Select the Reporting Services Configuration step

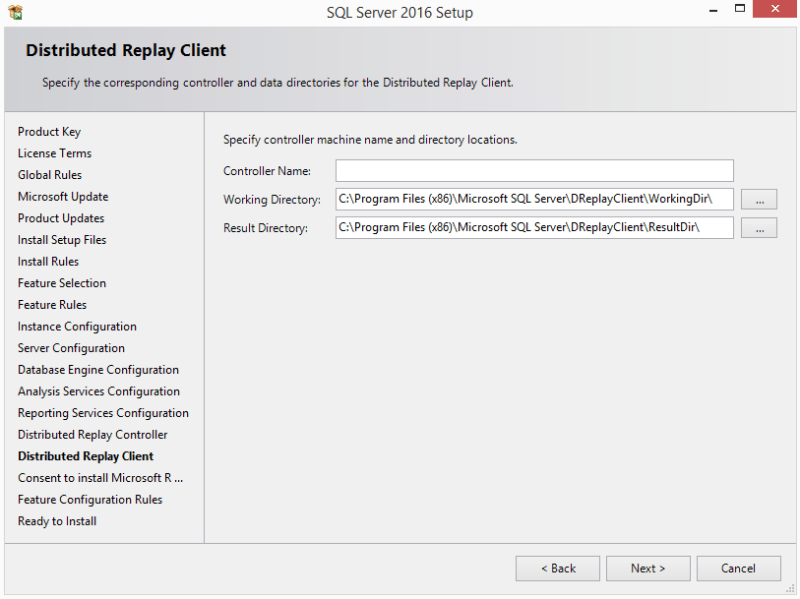coord(103,413)
